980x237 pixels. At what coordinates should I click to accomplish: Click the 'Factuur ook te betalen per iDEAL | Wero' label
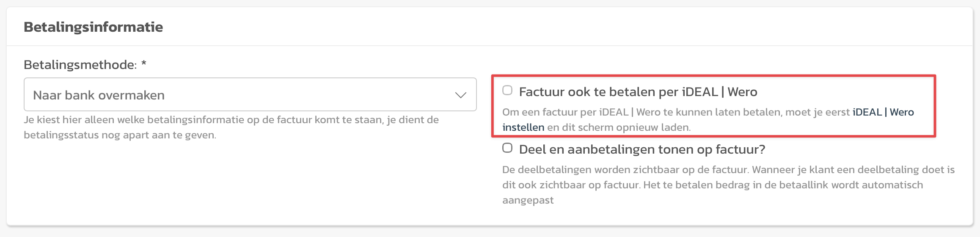click(638, 92)
